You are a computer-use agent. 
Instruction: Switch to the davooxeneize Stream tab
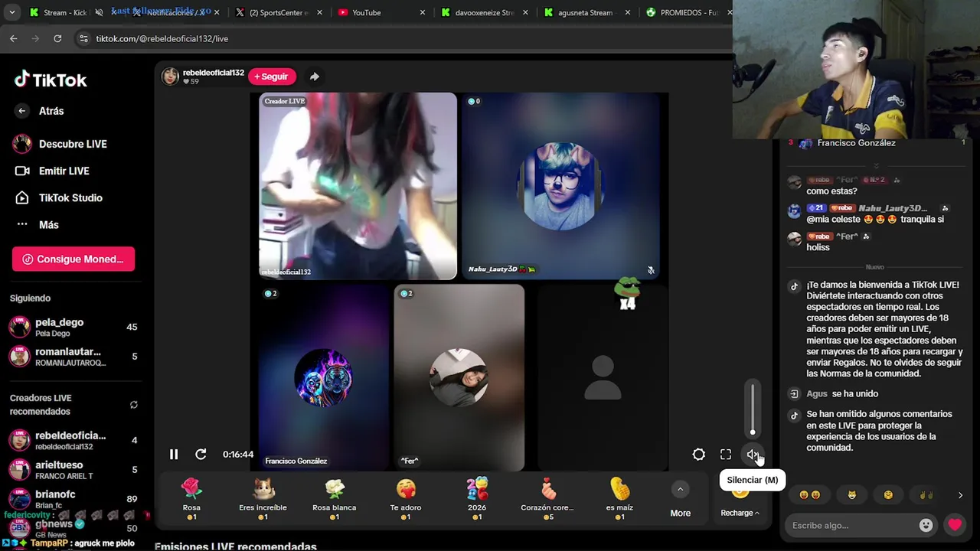(484, 12)
